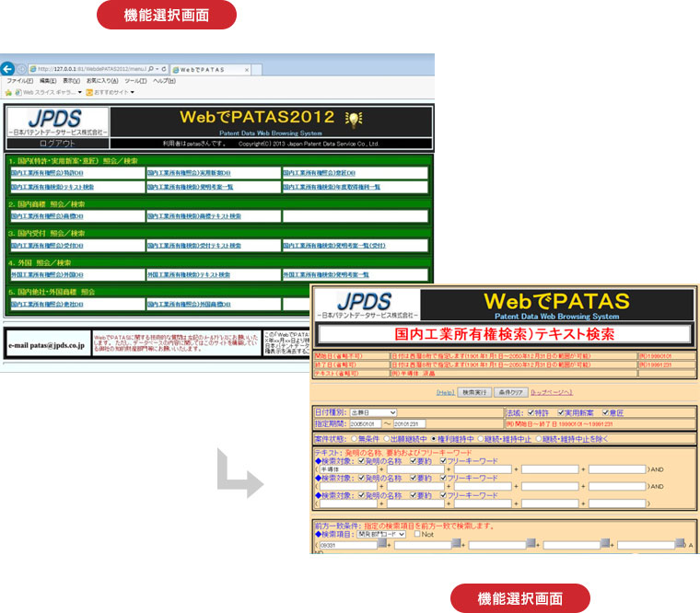Open the 編集(E) menu
The width and height of the screenshot is (700, 613).
click(x=48, y=81)
